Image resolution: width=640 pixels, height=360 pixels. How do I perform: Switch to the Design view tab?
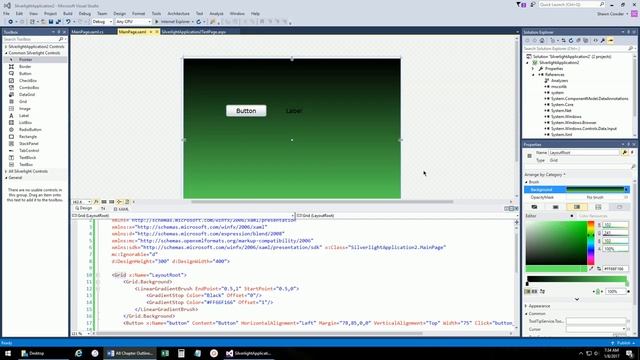84,209
